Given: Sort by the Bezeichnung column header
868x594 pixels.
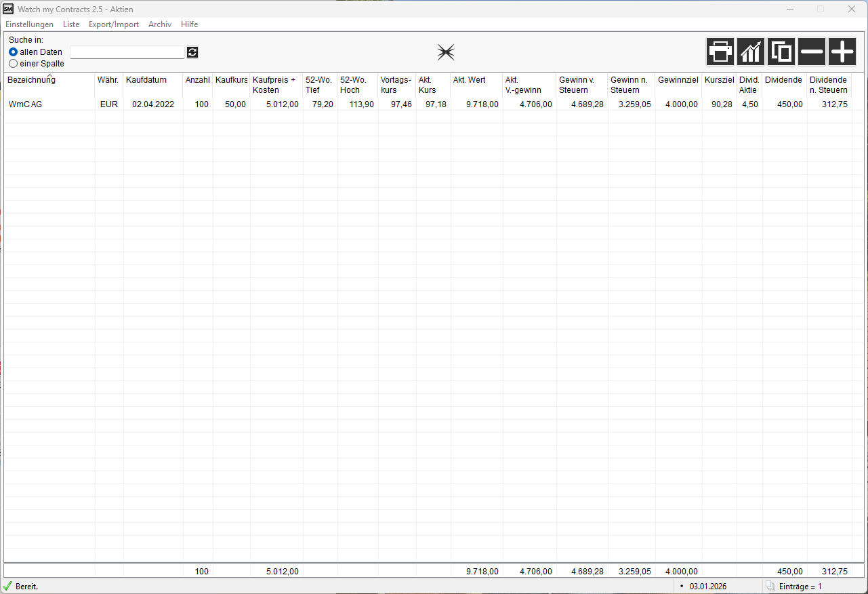Looking at the screenshot, I should coord(31,80).
